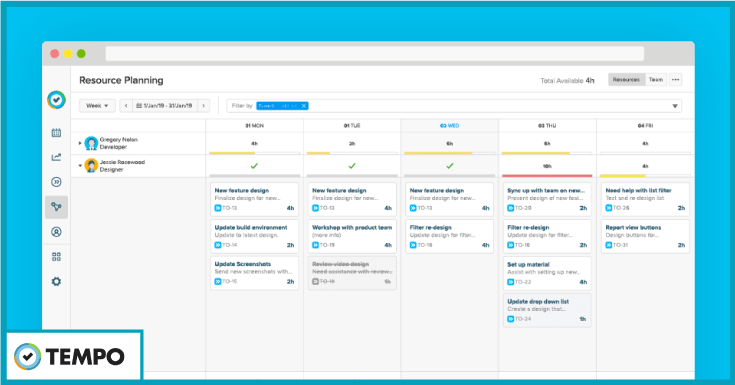Expand Gregory Nelan's row
735x385 pixels.
tap(80, 143)
